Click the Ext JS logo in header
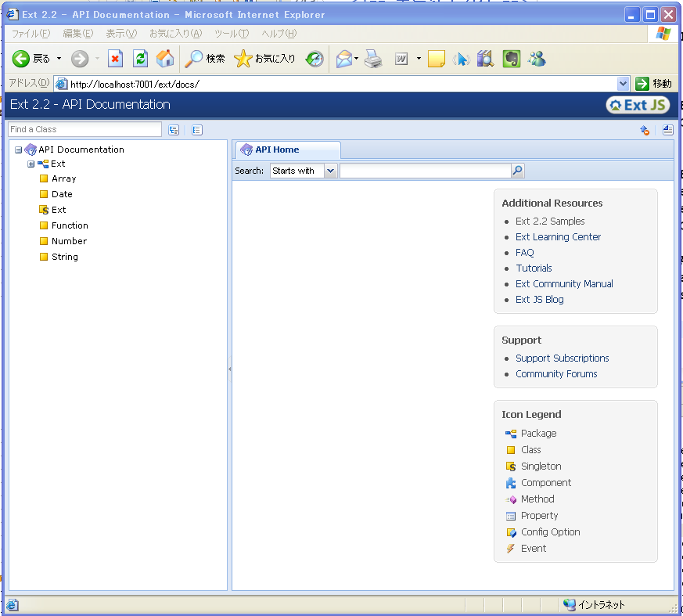Screen dimensions: 683x616 click(x=638, y=105)
